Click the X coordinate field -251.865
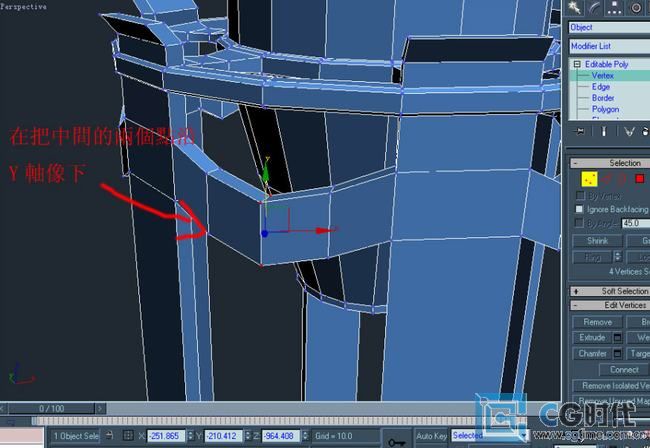Viewport: 650px width, 448px height. (167, 436)
